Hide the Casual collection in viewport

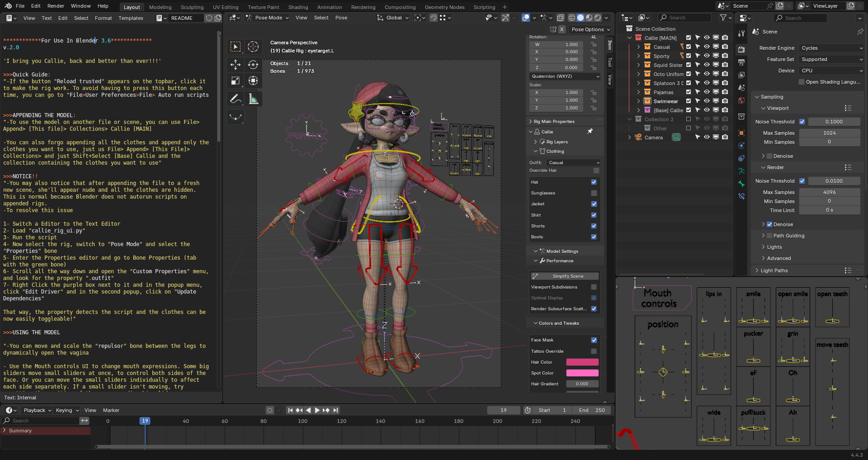click(x=707, y=47)
